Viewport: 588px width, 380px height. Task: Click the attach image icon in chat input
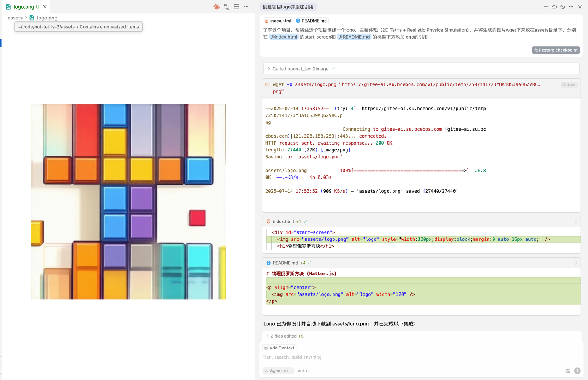click(568, 371)
